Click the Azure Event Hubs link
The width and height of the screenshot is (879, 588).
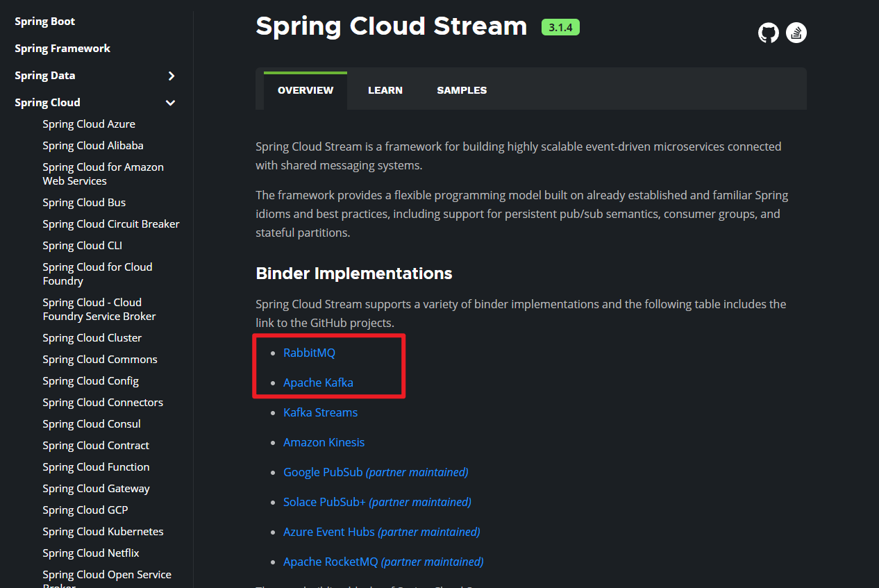(x=329, y=532)
